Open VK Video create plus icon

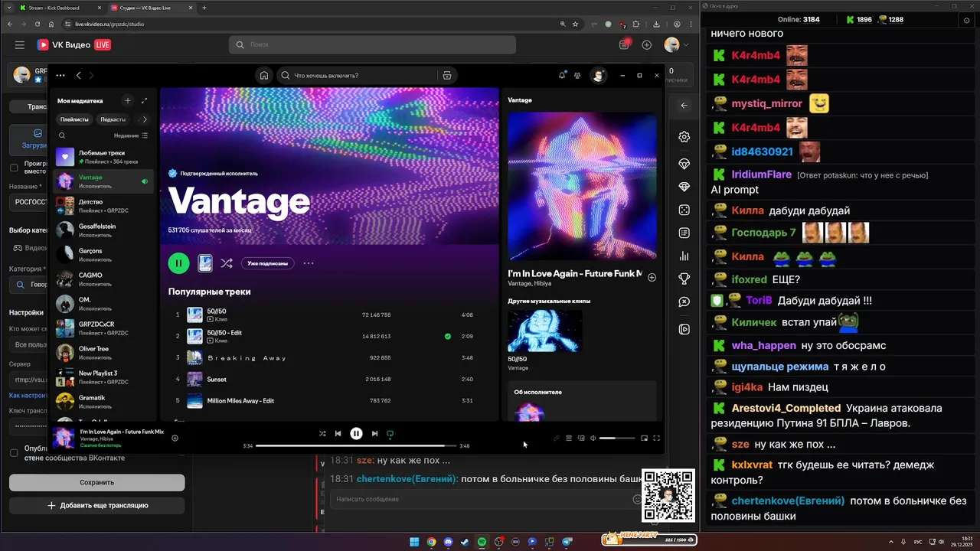[647, 45]
